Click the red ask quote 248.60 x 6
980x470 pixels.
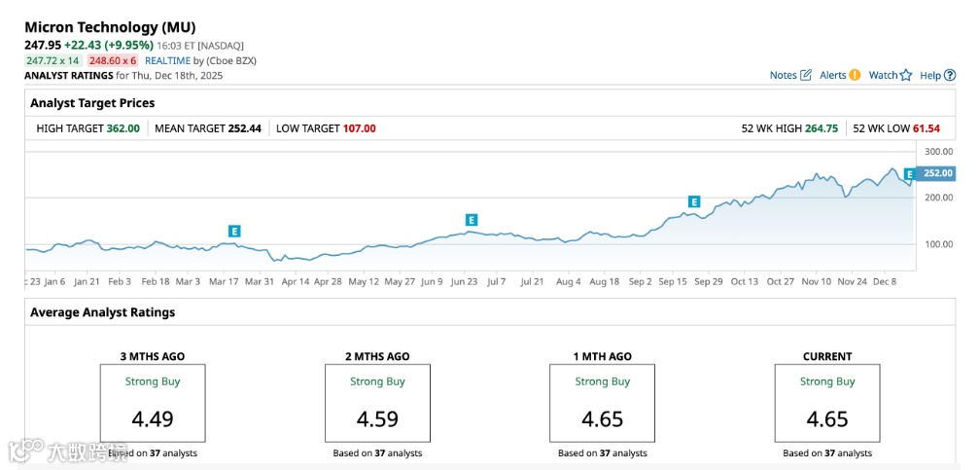[113, 60]
